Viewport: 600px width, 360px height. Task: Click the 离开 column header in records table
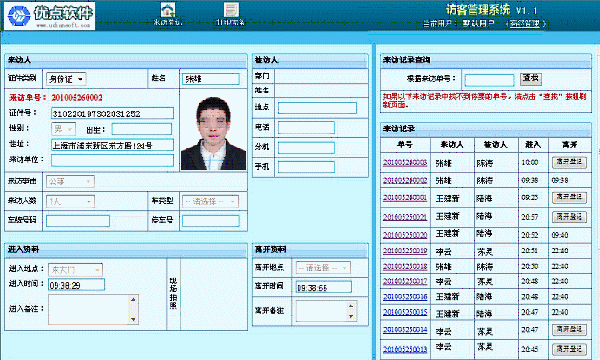point(569,145)
